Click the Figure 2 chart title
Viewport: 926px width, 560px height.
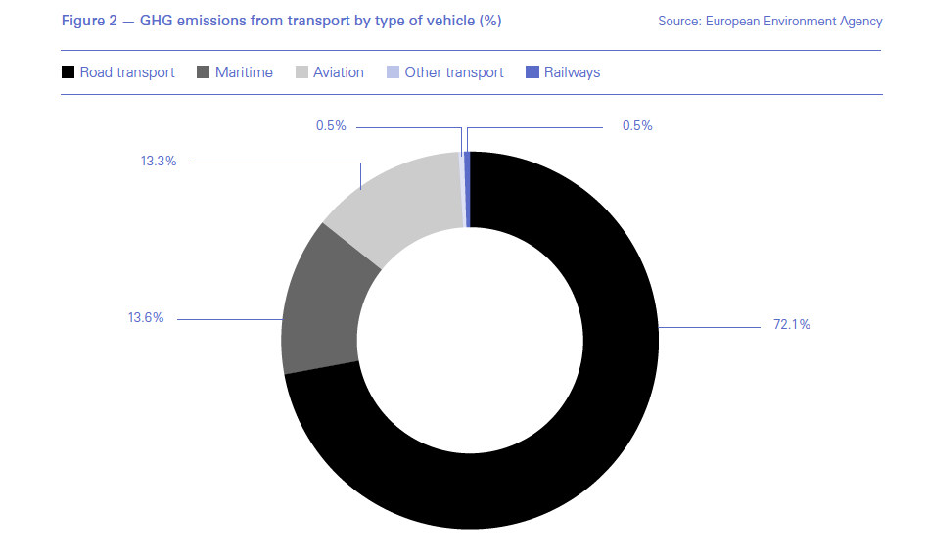pyautogui.click(x=282, y=21)
